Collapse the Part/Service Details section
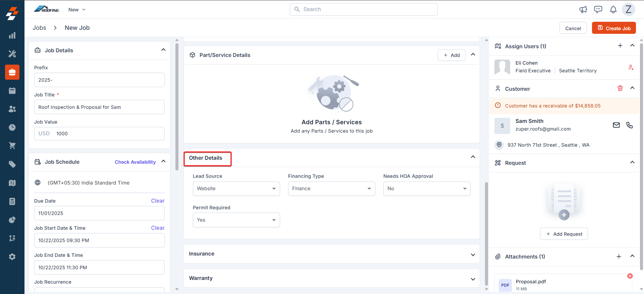The width and height of the screenshot is (644, 294). (473, 55)
